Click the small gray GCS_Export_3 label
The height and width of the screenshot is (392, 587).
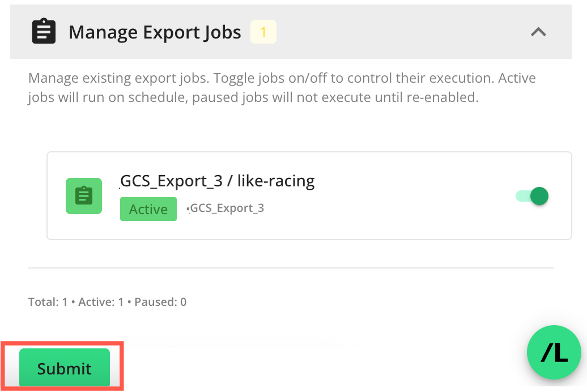pyautogui.click(x=227, y=208)
